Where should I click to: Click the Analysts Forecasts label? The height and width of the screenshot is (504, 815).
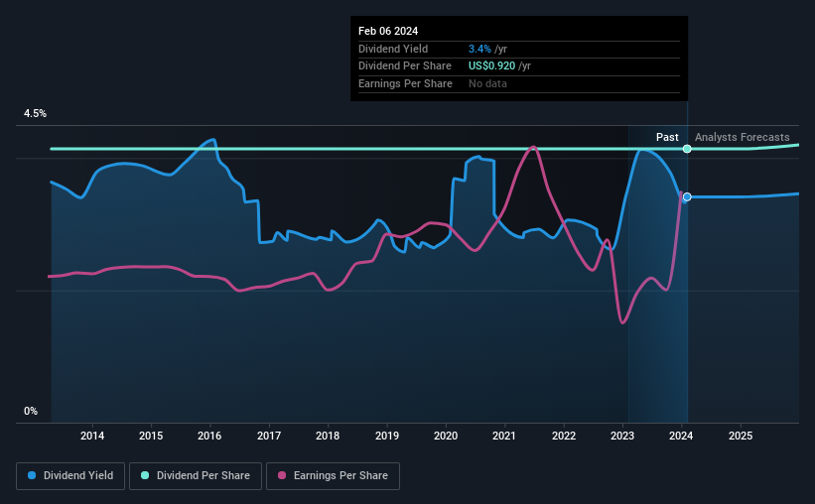click(x=742, y=137)
